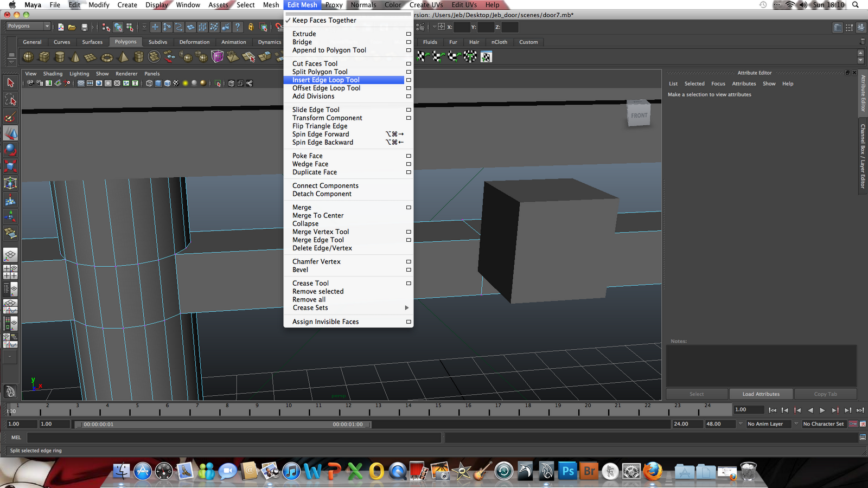The image size is (868, 488).
Task: Create a polygon cube from the shelf
Action: coord(44,57)
